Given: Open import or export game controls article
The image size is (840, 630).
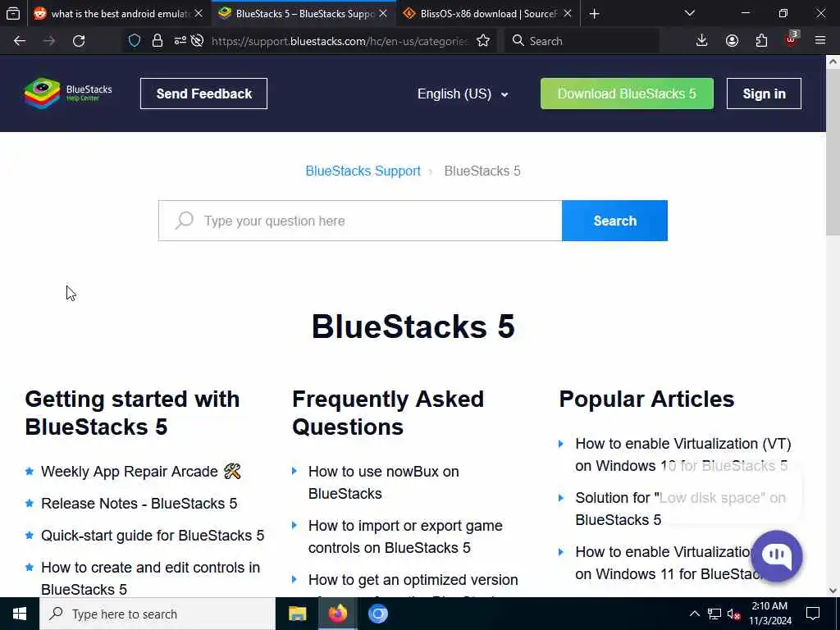Looking at the screenshot, I should (x=405, y=536).
